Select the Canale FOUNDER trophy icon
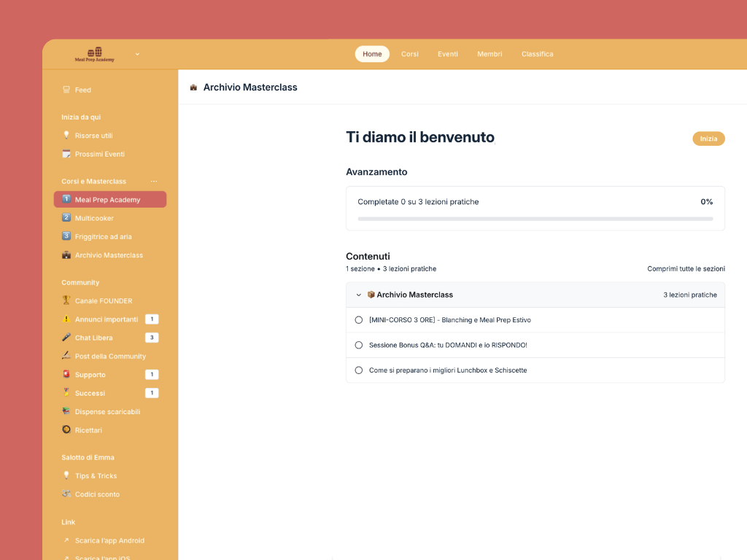 coord(66,300)
